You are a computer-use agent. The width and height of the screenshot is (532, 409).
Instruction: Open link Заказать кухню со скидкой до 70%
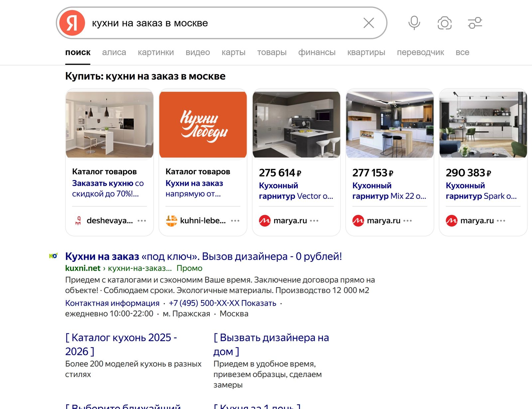point(108,188)
